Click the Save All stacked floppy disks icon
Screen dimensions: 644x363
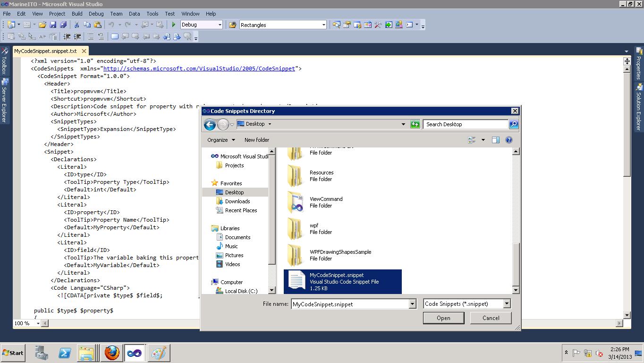63,25
